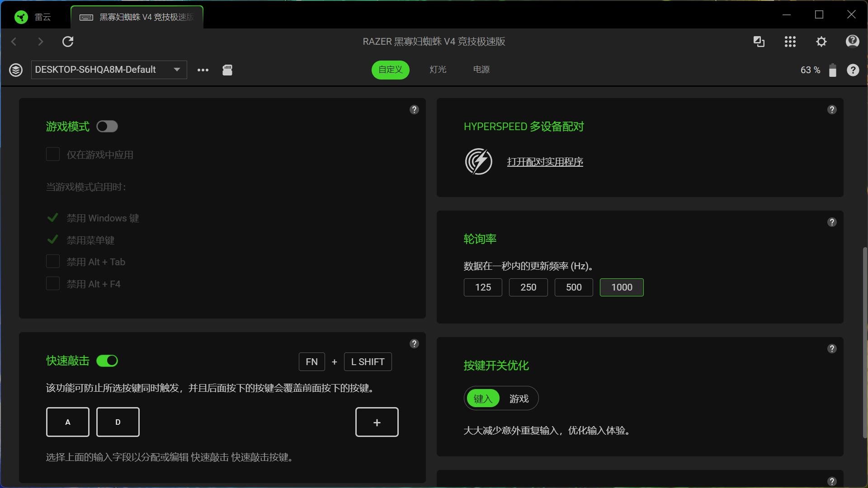Viewport: 868px width, 488px height.
Task: Open Synapse settings gear icon
Action: tap(821, 42)
